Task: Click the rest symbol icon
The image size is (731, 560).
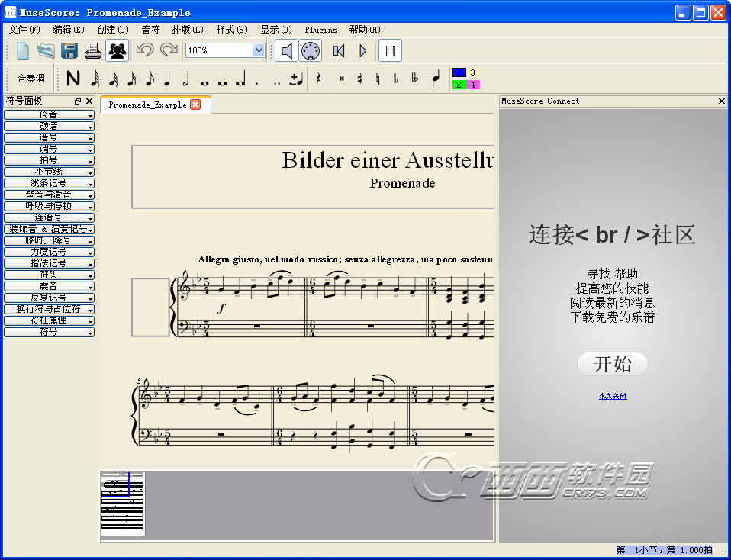Action: (318, 79)
